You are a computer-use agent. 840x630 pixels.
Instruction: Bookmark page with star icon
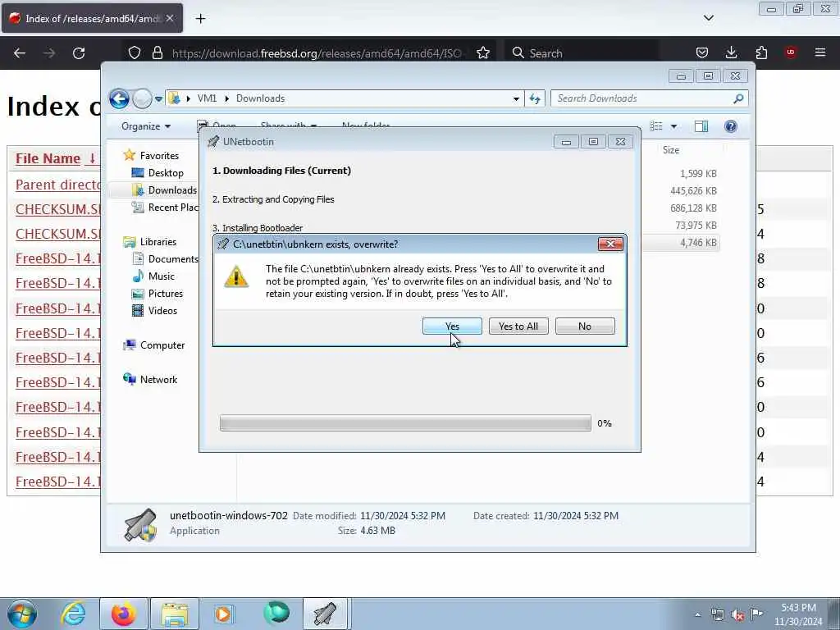coord(482,53)
